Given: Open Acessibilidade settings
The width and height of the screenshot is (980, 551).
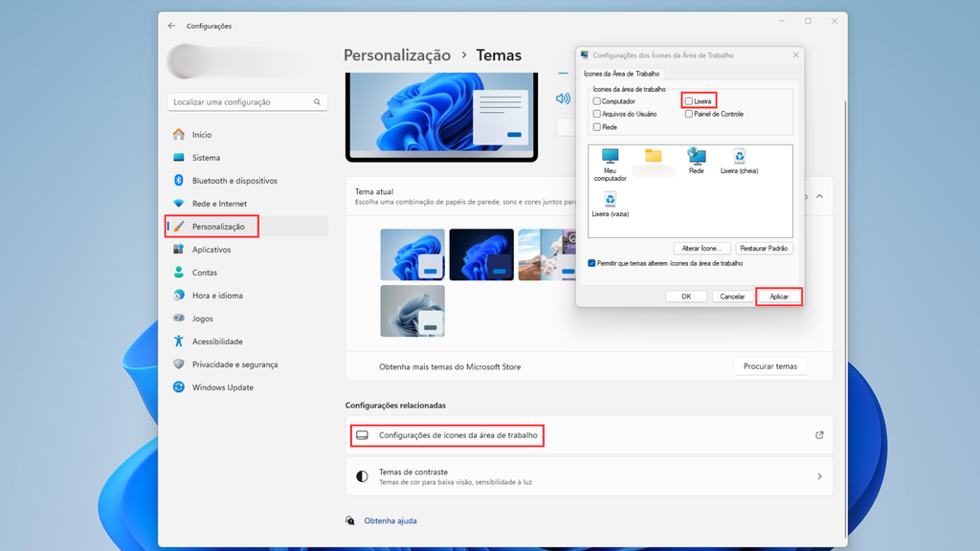Looking at the screenshot, I should (x=248, y=342).
